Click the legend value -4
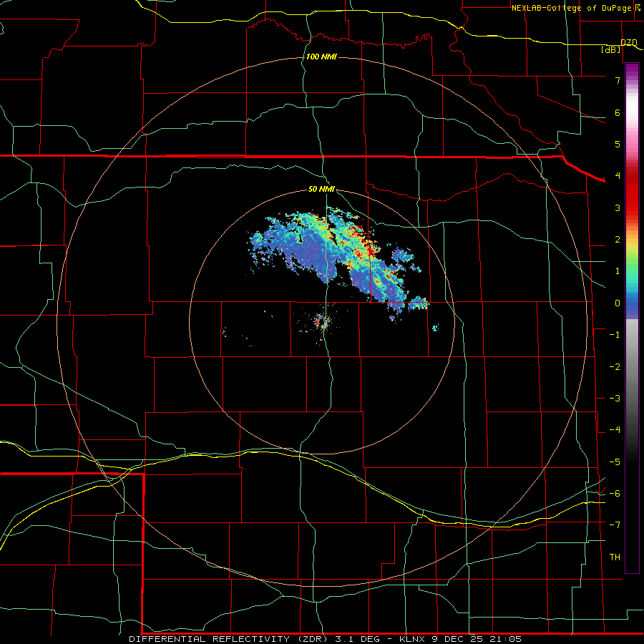The width and height of the screenshot is (644, 644). (615, 429)
